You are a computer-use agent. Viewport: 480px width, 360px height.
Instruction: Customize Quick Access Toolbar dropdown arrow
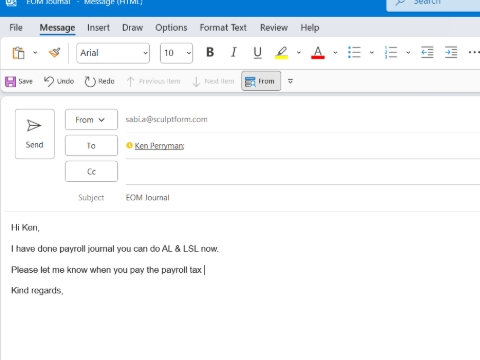290,81
